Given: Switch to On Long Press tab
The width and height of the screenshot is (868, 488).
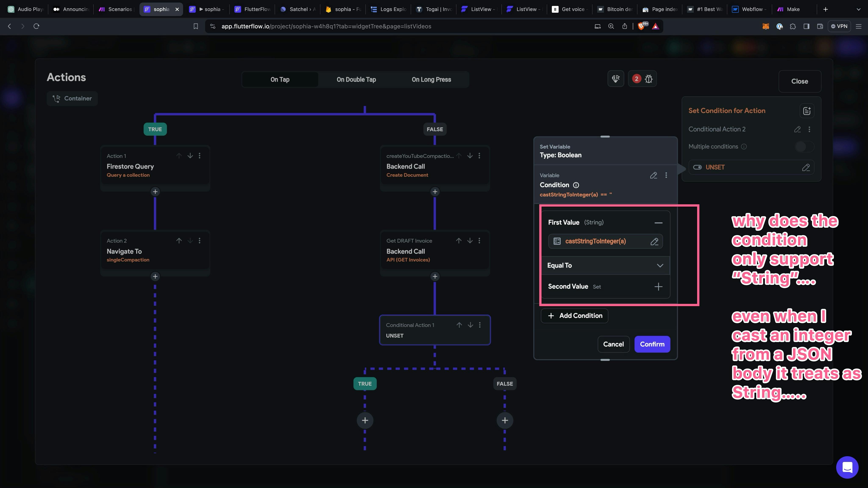Looking at the screenshot, I should (x=431, y=79).
